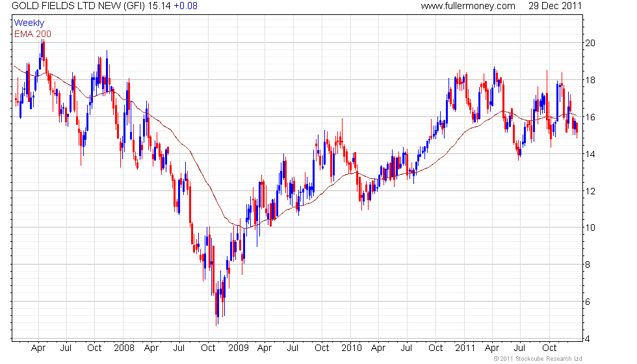Image resolution: width=637 pixels, height=364 pixels.
Task: Click the 2010 x-axis label
Action: (352, 348)
